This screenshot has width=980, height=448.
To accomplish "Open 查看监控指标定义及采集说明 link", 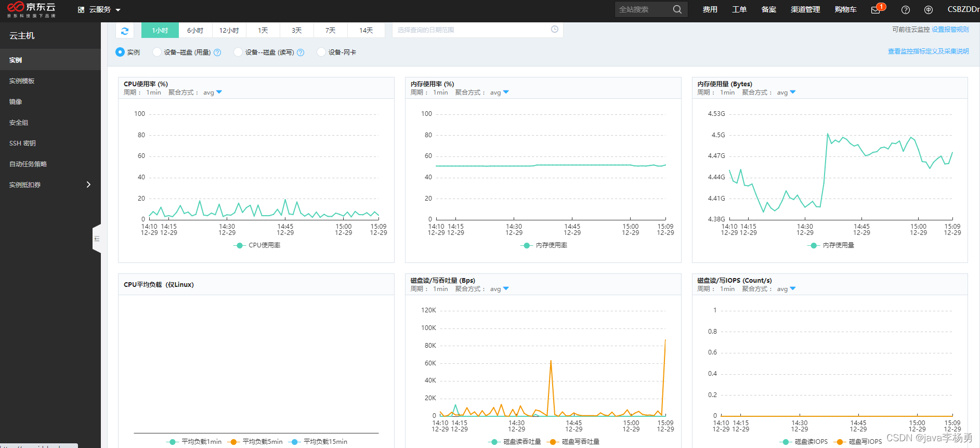I will [x=928, y=51].
